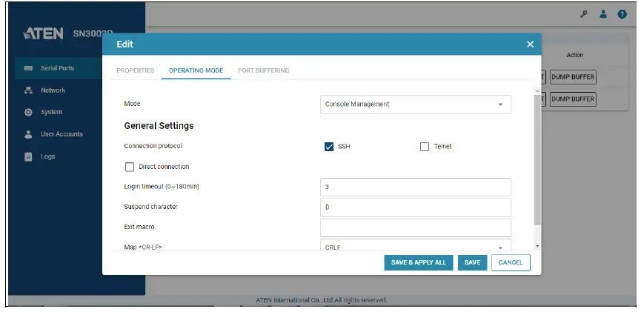Image resolution: width=644 pixels, height=312 pixels.
Task: Click the key icon in top bar
Action: [x=584, y=14]
